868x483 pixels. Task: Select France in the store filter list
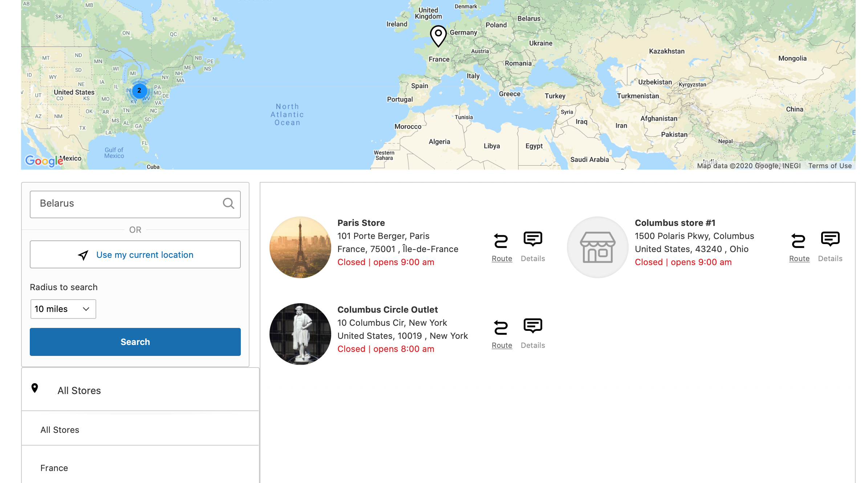[x=140, y=468]
